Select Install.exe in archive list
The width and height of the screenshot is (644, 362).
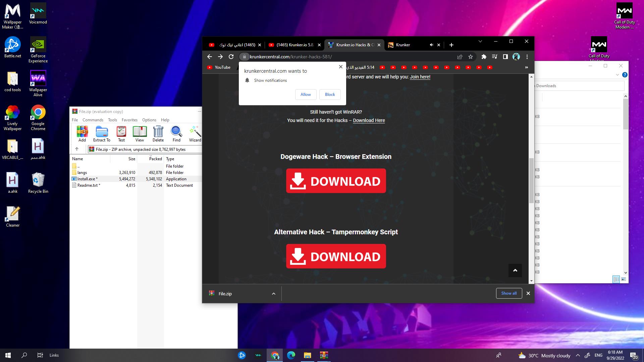[87, 179]
